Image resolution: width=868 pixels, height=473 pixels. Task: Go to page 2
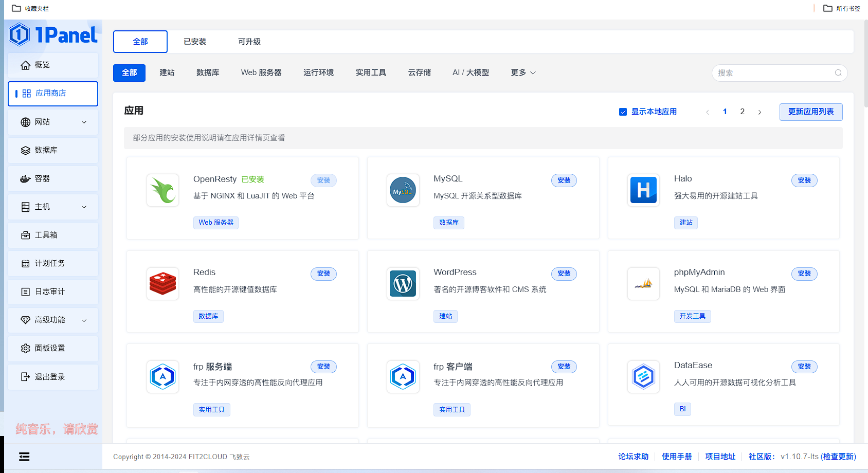tap(742, 112)
